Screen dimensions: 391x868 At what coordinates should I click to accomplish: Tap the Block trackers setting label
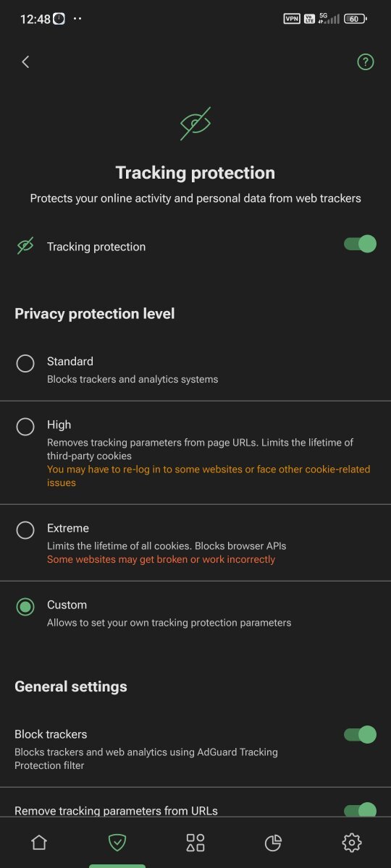[x=51, y=734]
